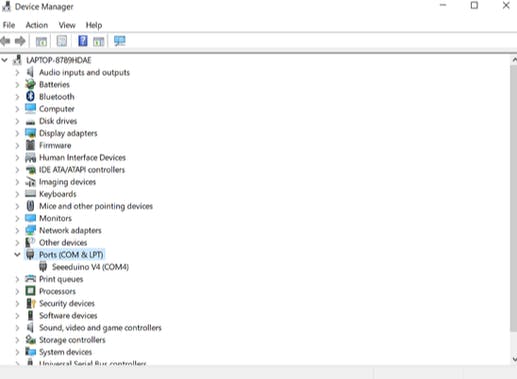Viewport: 517px width, 379px height.
Task: Collapse the Ports (COM & LPT) arrow
Action: click(x=17, y=255)
